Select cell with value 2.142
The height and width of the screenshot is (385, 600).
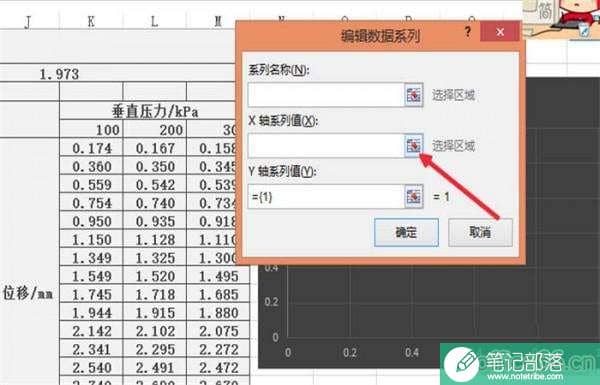click(x=91, y=331)
